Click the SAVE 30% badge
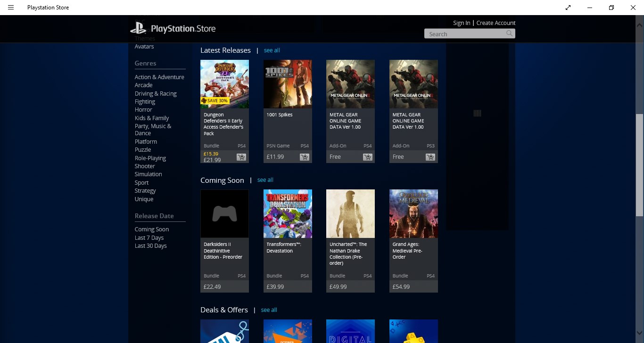644x343 pixels. click(x=215, y=101)
